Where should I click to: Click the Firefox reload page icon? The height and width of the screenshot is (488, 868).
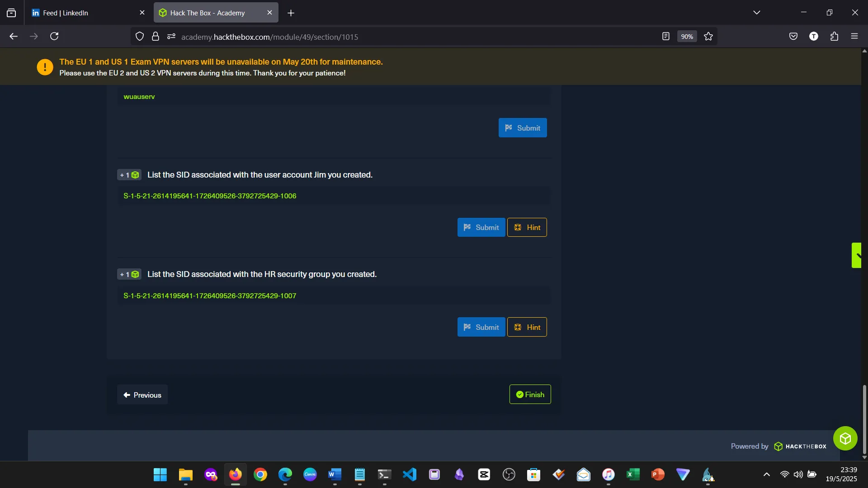point(54,36)
